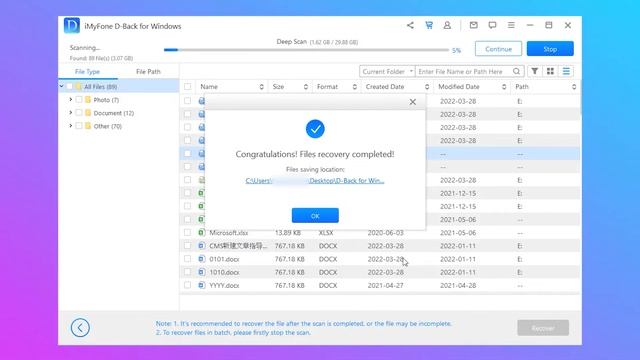
Task: Sort by Format column arrows
Action: 355,87
